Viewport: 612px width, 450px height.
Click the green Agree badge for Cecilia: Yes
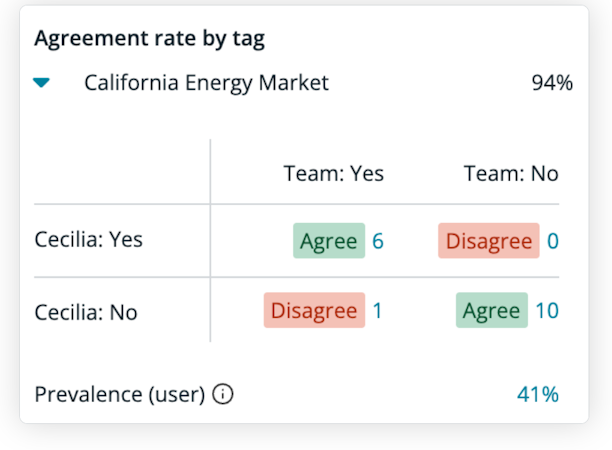click(329, 240)
